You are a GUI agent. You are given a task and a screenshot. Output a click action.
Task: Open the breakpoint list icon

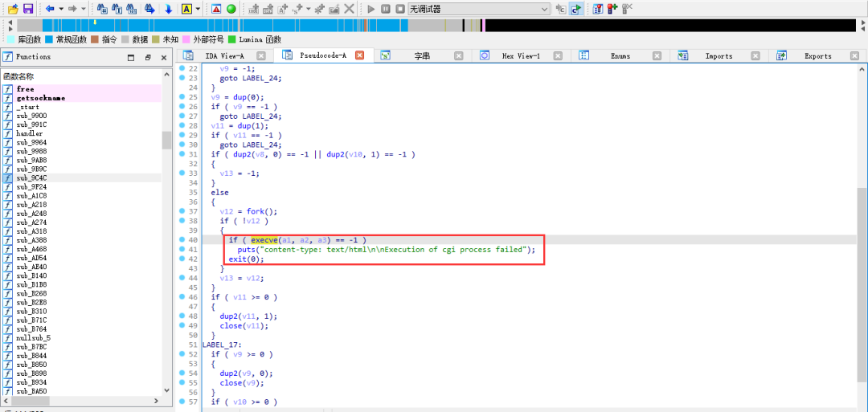pos(598,8)
